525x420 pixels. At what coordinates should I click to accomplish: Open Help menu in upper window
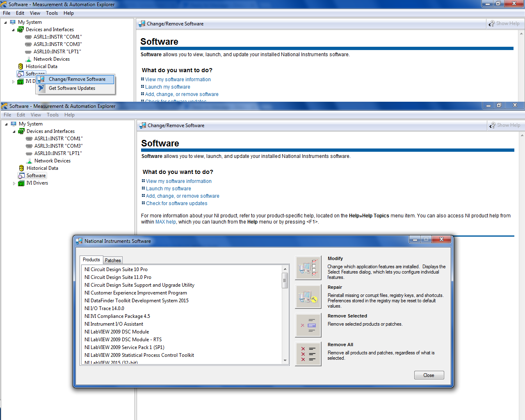point(68,13)
